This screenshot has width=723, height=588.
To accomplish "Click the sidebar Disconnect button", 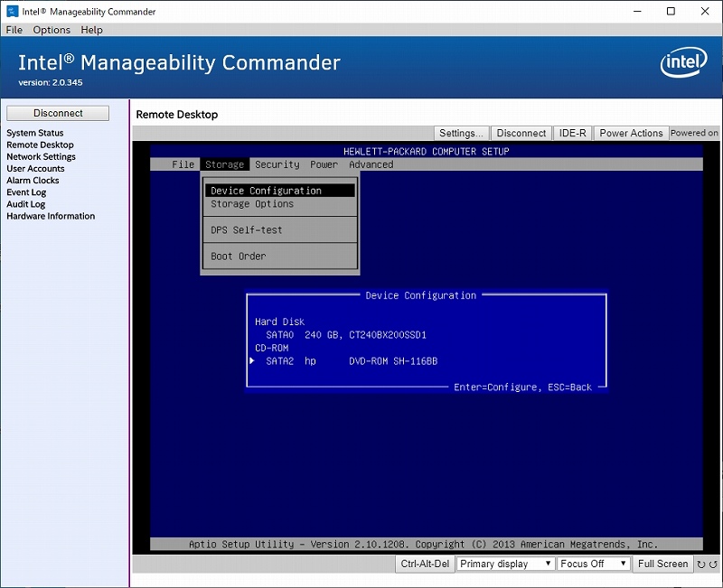I will click(x=58, y=114).
